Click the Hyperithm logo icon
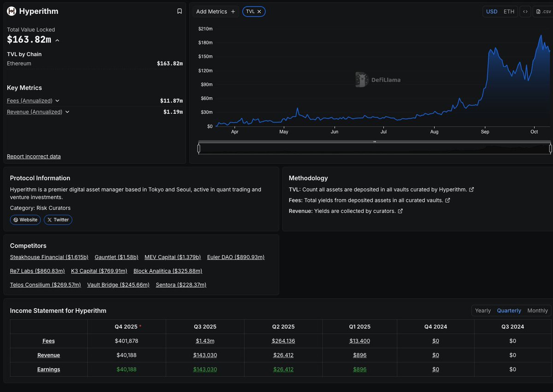Viewport: 553px width, 392px height. click(12, 11)
